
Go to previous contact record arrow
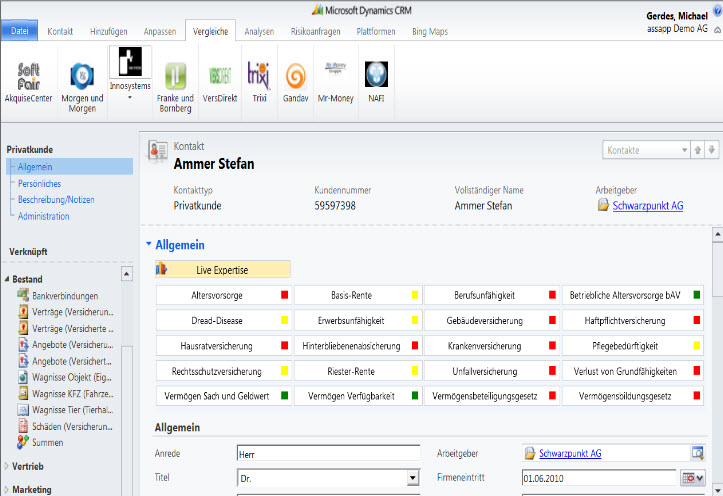pyautogui.click(x=698, y=150)
